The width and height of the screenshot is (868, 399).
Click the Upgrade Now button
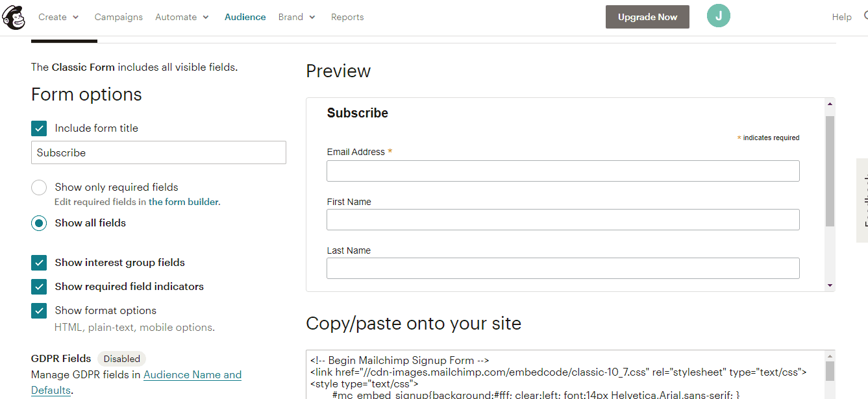point(647,17)
